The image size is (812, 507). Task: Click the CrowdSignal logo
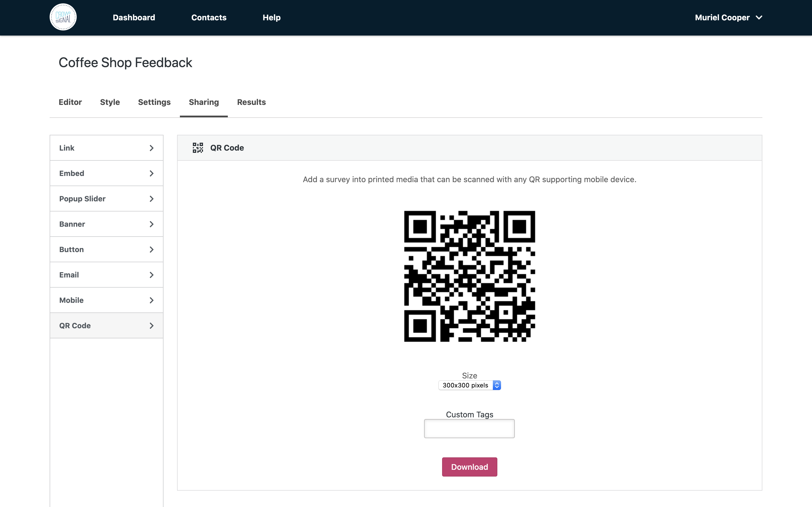click(x=63, y=16)
